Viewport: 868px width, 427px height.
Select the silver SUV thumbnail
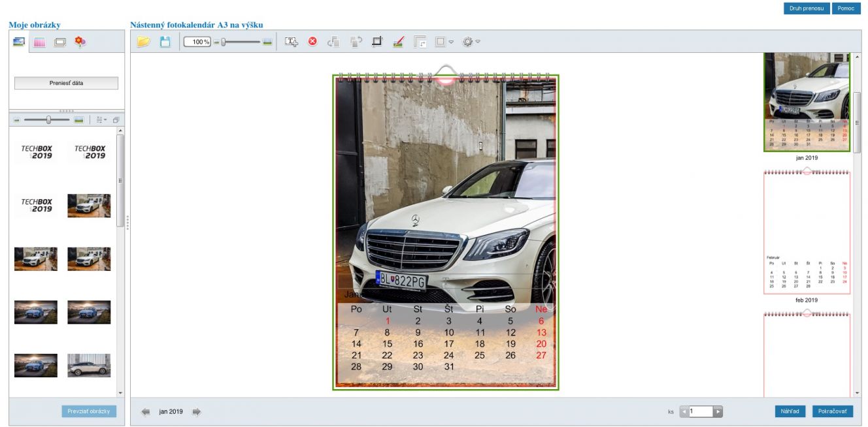(89, 366)
